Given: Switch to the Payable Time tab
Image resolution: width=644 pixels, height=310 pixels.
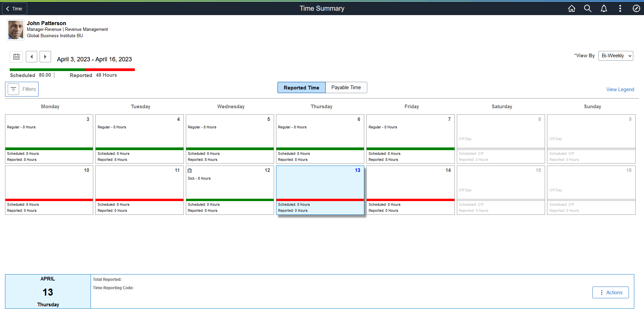Looking at the screenshot, I should click(x=346, y=87).
